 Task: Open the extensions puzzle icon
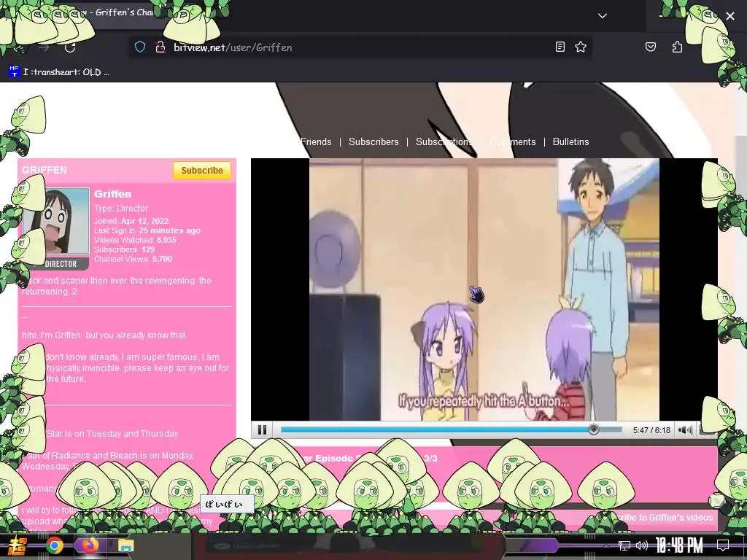point(677,47)
